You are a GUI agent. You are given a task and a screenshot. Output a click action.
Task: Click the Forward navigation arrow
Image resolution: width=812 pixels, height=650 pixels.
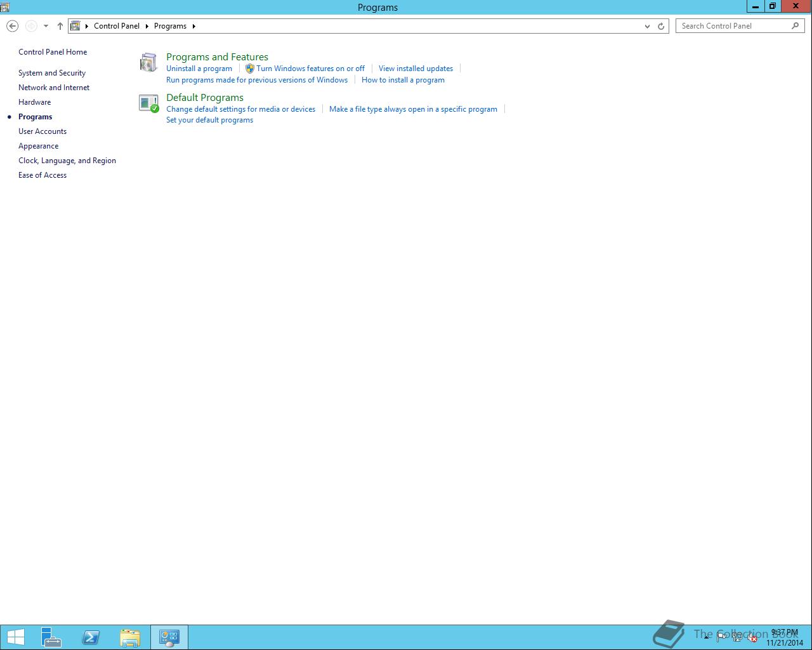(x=30, y=26)
